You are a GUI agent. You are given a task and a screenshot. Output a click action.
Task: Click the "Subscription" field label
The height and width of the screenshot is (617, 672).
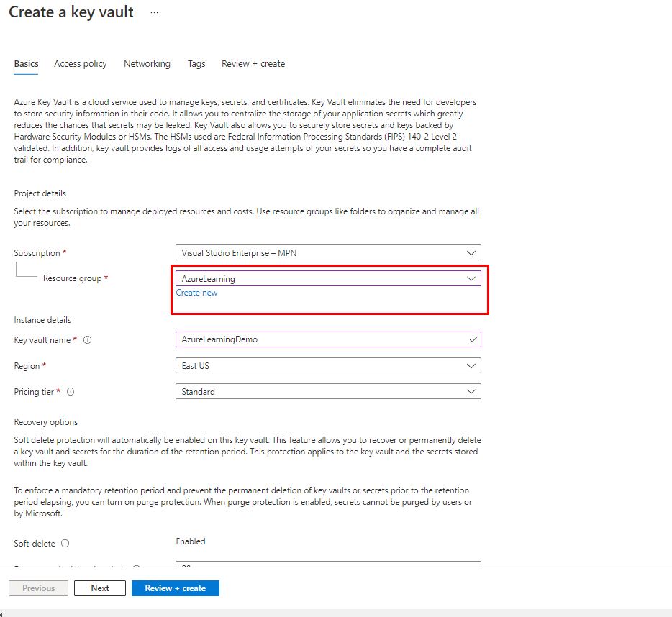pyautogui.click(x=37, y=253)
